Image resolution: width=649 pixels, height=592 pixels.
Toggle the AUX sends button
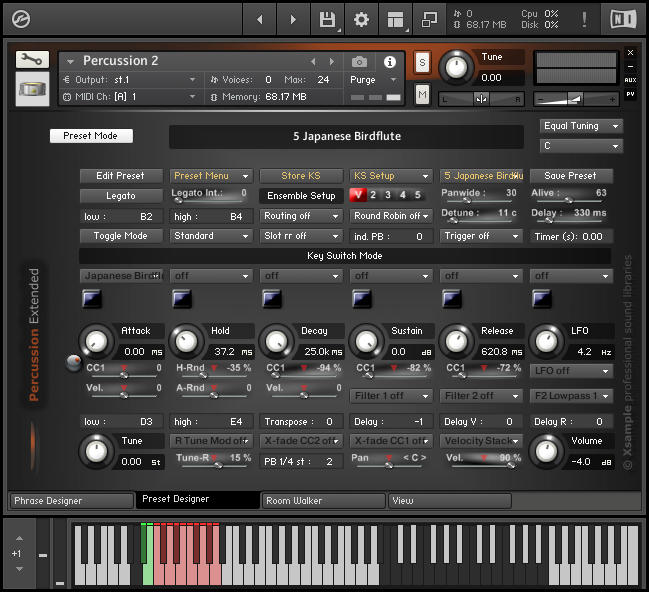coord(630,80)
